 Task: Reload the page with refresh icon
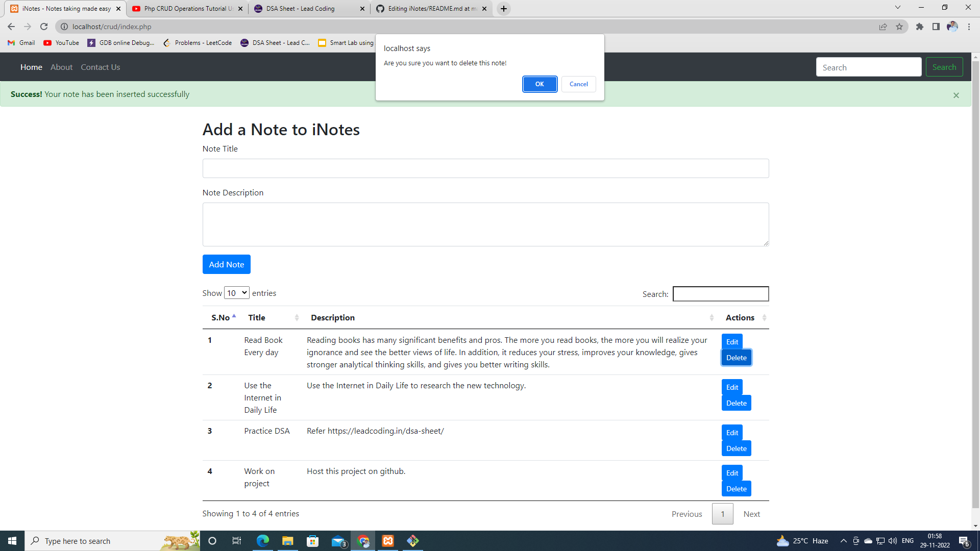[x=44, y=27]
